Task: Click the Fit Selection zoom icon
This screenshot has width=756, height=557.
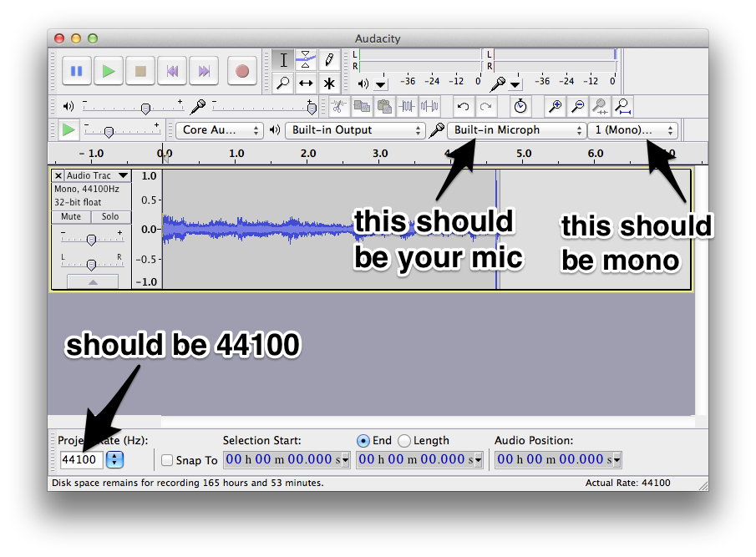Action: 601,106
